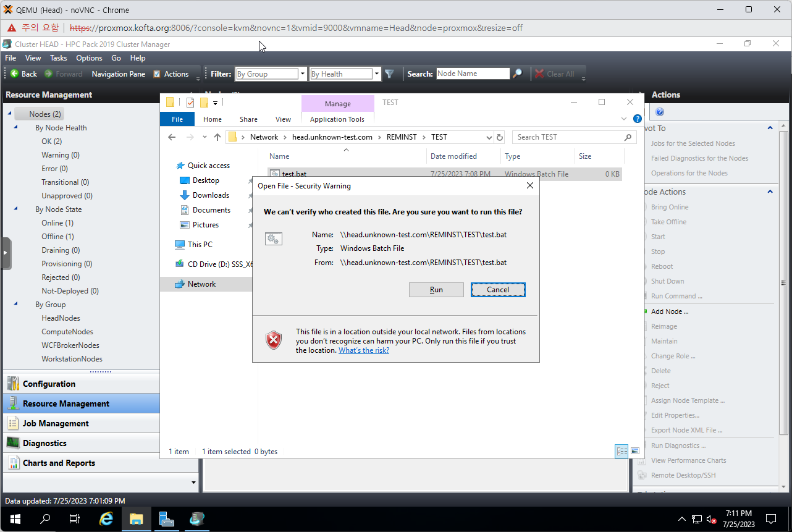Switch to large icons view in Explorer
Image resolution: width=792 pixels, height=532 pixels.
click(x=634, y=452)
